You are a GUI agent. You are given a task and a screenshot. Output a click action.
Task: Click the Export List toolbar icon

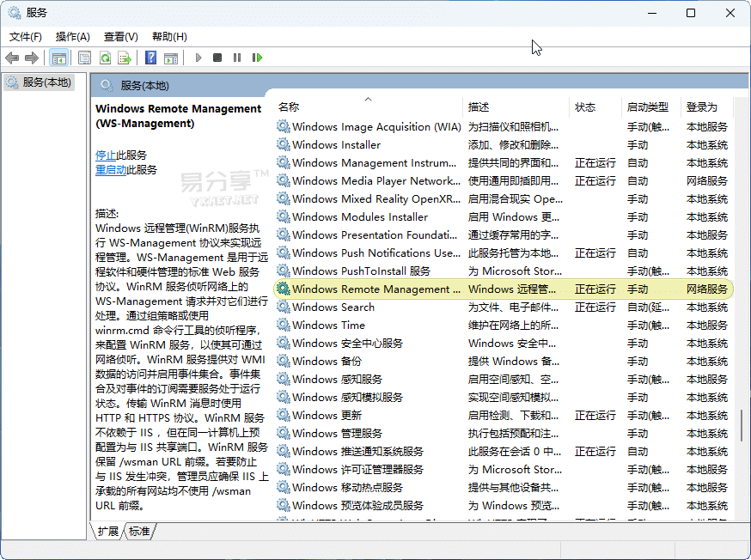[125, 58]
